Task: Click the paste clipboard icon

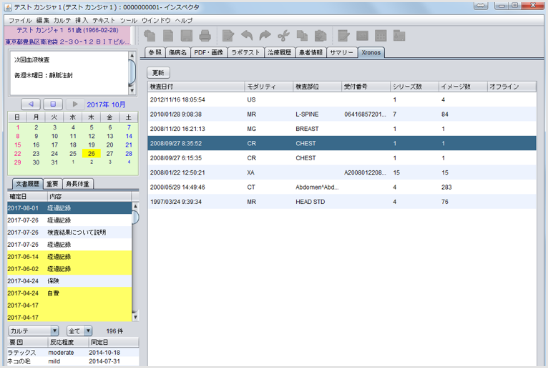Action: tap(320, 36)
